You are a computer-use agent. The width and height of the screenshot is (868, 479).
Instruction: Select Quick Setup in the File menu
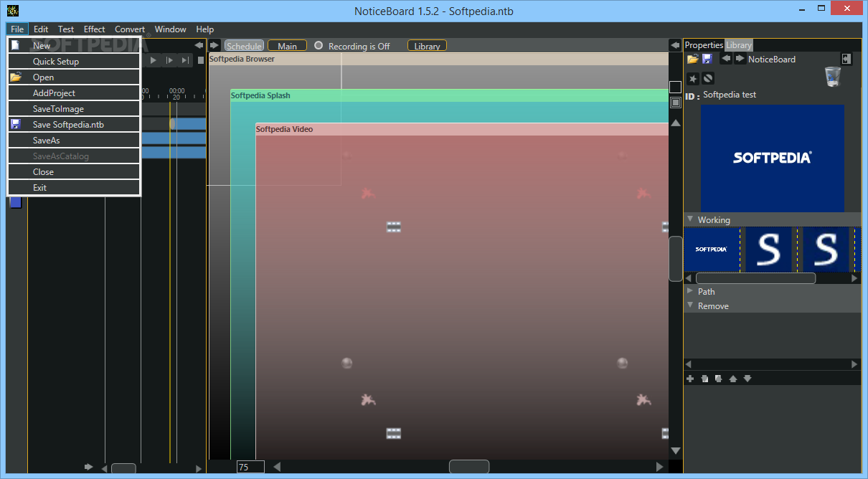[x=74, y=61]
